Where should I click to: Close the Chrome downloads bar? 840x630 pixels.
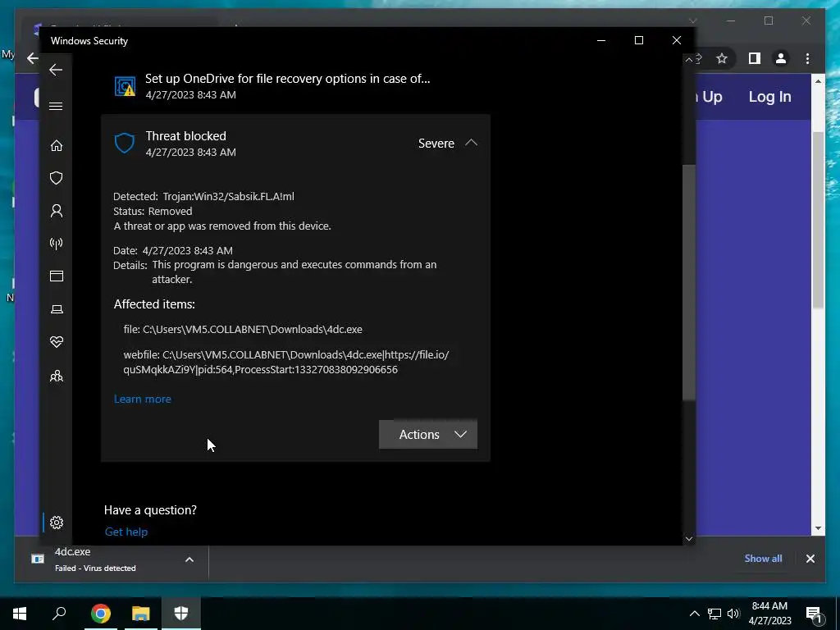(x=810, y=559)
